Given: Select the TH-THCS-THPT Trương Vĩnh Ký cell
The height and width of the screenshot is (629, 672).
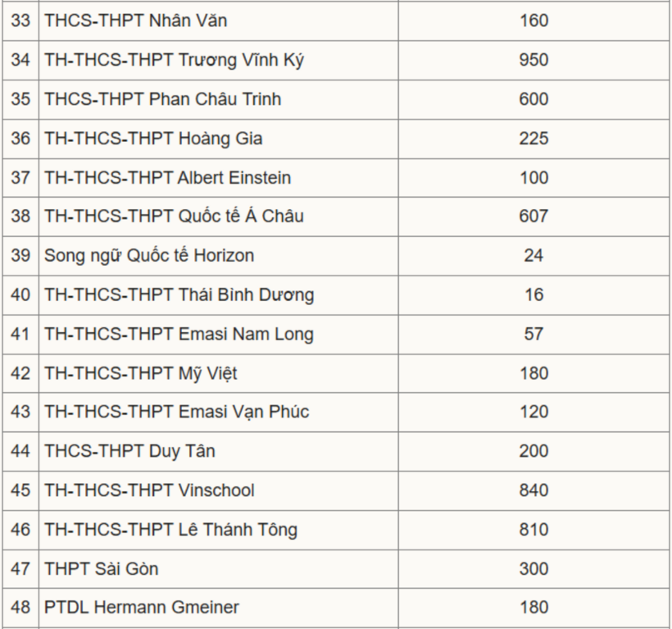Looking at the screenshot, I should point(174,60).
